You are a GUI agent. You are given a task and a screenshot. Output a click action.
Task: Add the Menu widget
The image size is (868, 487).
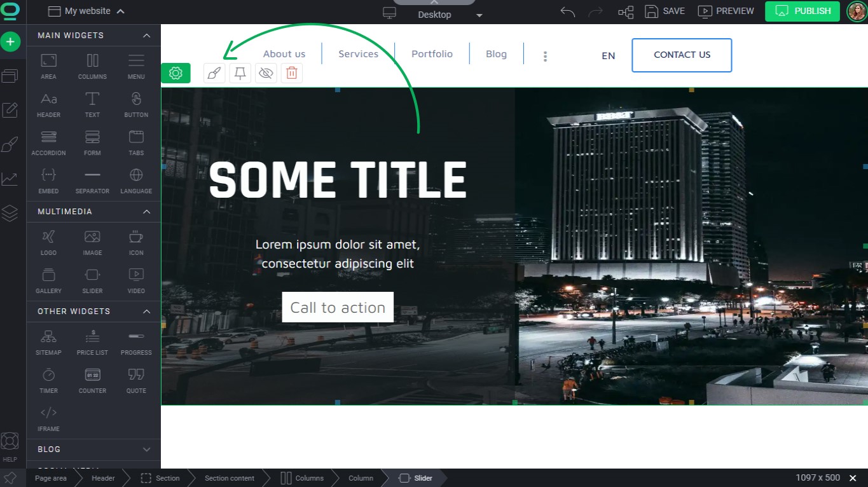pyautogui.click(x=136, y=66)
